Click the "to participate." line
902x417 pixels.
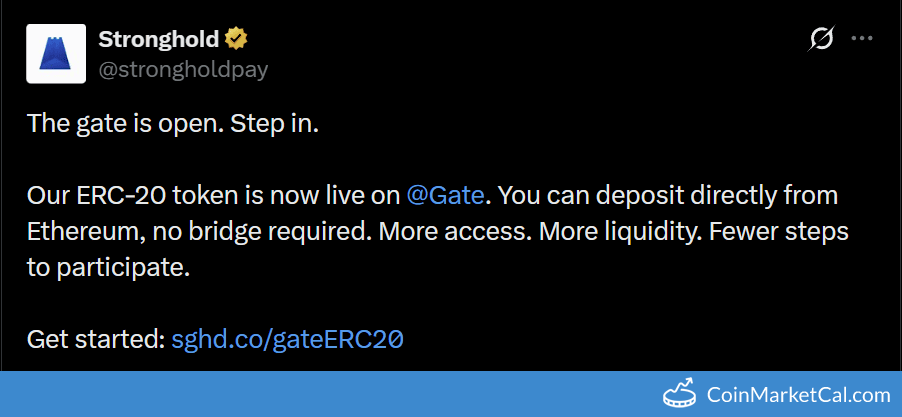pos(108,268)
